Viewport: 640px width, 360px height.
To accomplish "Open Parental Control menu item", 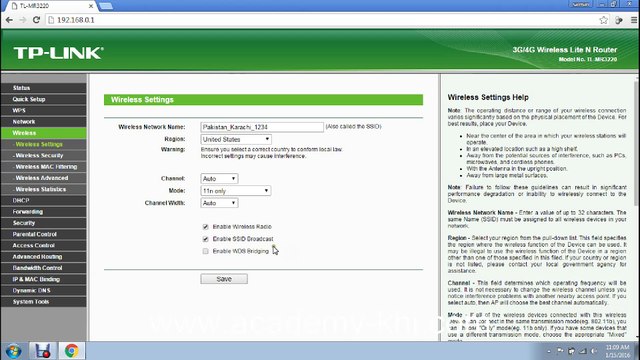I will 44,234.
